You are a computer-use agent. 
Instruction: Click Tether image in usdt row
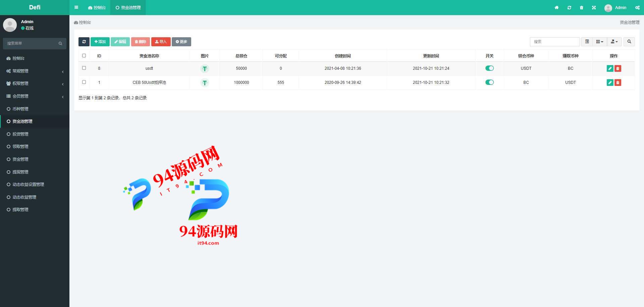205,68
